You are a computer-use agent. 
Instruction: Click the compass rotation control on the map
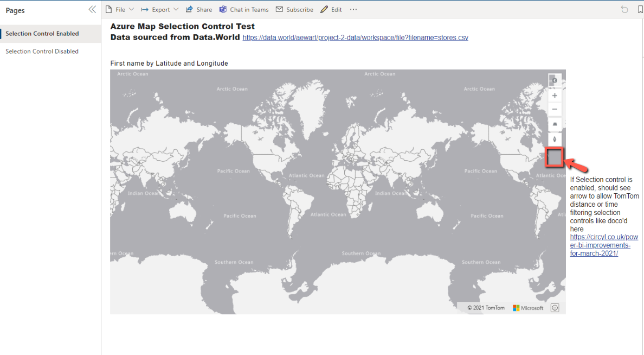point(555,138)
